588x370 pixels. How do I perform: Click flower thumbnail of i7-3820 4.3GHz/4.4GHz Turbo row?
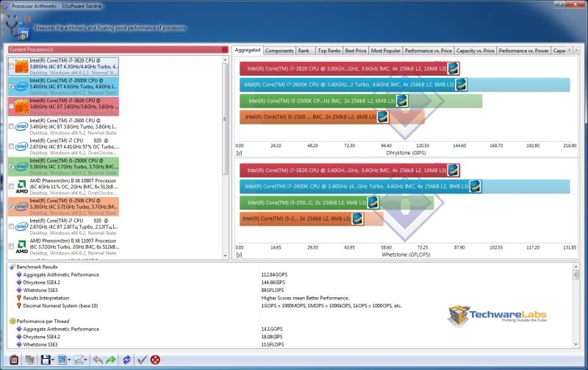point(21,66)
